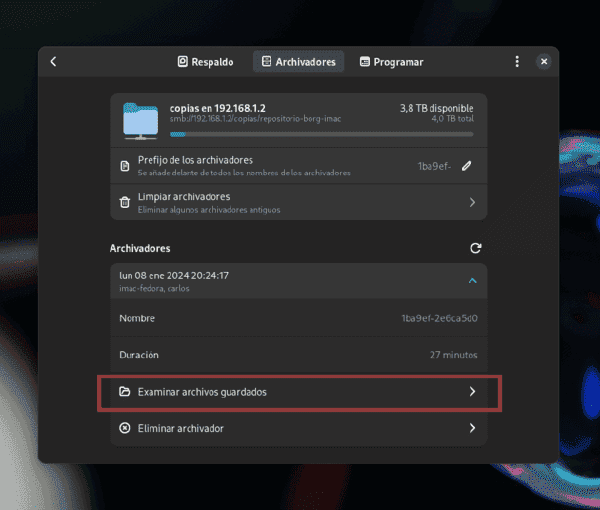Click the archive name 1ba9ef-2e6ca5d0

(439, 318)
